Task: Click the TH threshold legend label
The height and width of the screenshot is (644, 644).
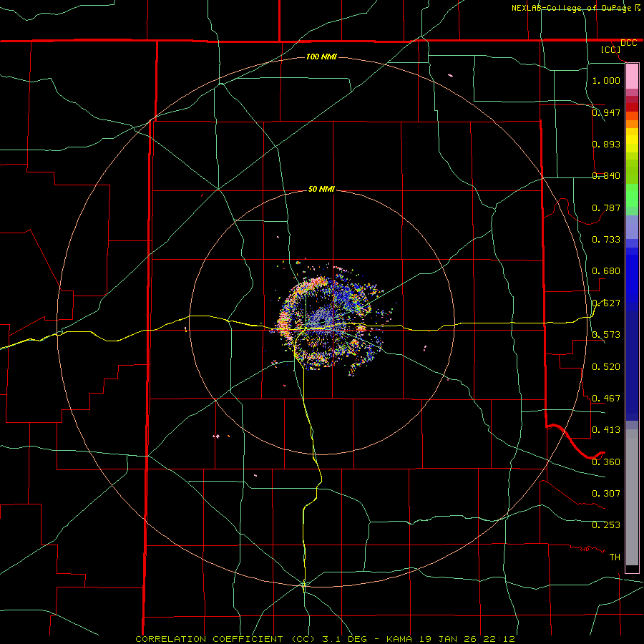Action: (615, 557)
